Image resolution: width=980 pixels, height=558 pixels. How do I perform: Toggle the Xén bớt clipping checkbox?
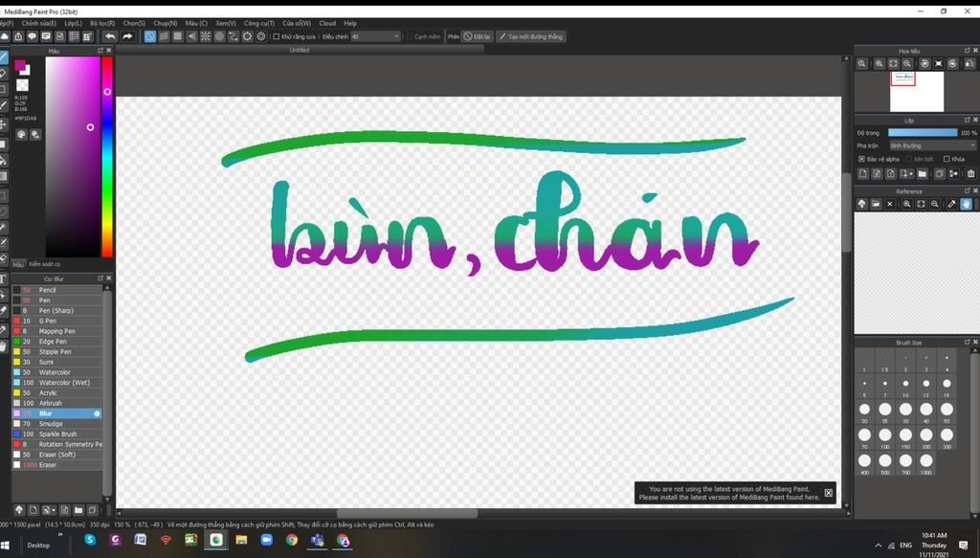click(909, 159)
